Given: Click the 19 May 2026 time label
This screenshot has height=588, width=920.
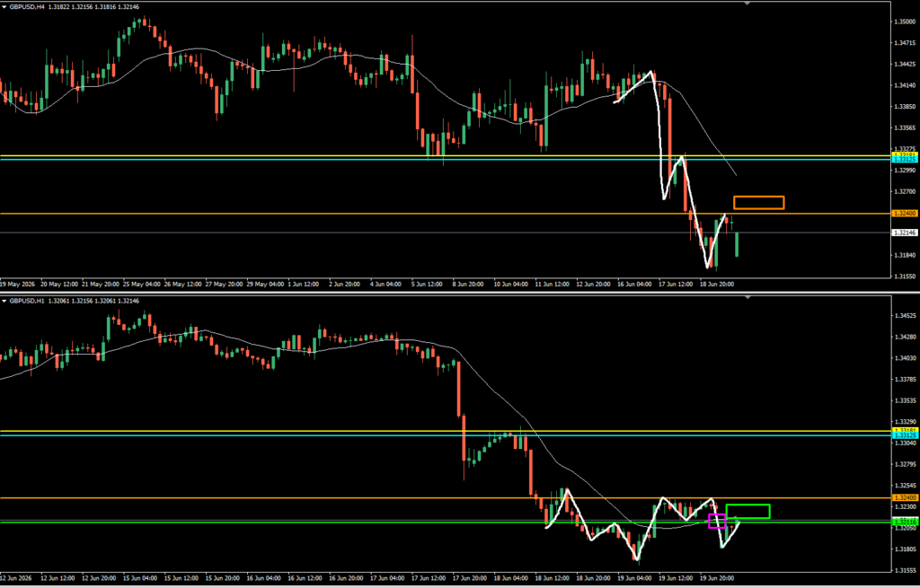Looking at the screenshot, I should pyautogui.click(x=18, y=284).
